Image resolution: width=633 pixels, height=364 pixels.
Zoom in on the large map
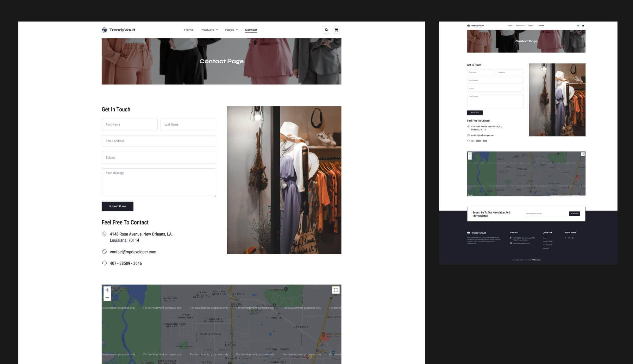pos(107,290)
